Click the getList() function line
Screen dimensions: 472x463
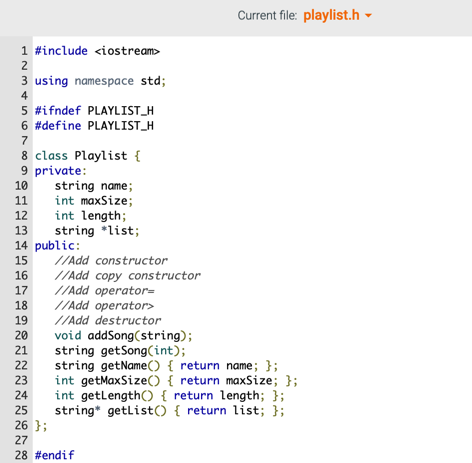(x=170, y=410)
